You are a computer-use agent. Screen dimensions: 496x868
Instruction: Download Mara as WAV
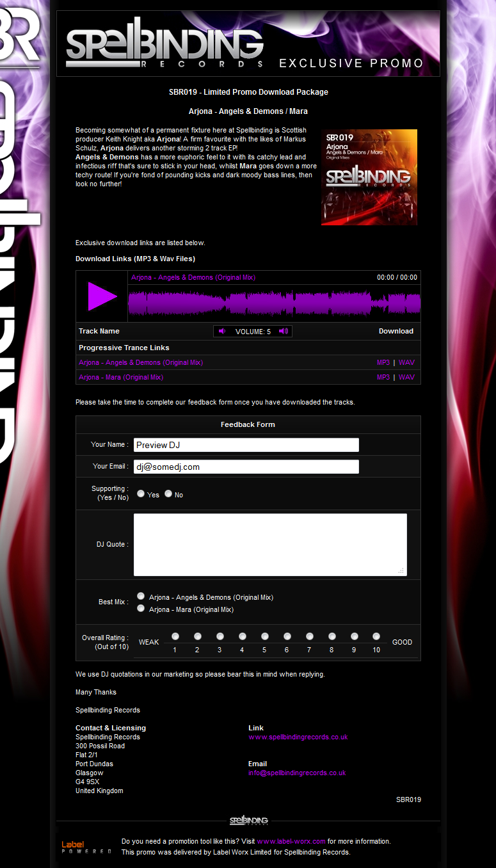click(x=406, y=377)
